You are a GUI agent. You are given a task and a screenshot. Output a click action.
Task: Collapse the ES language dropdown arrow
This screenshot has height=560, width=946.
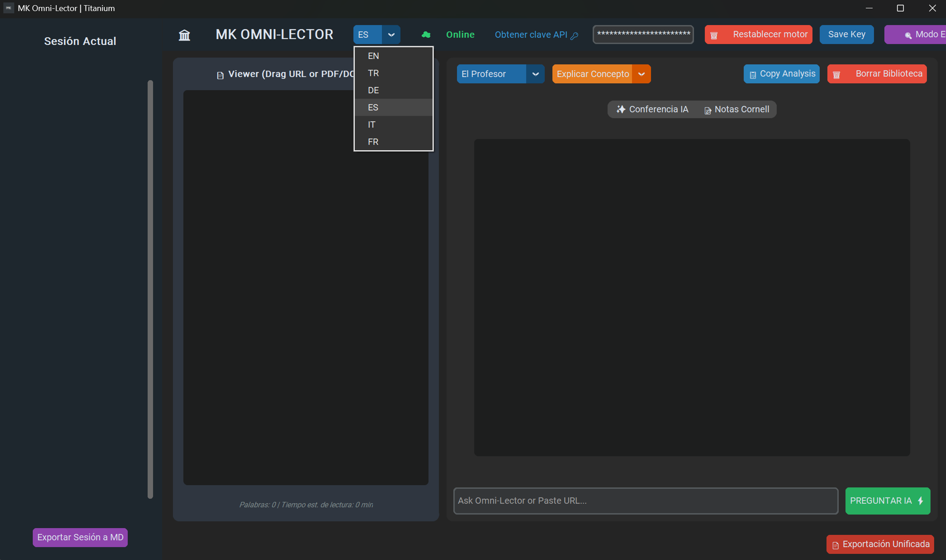coord(391,35)
